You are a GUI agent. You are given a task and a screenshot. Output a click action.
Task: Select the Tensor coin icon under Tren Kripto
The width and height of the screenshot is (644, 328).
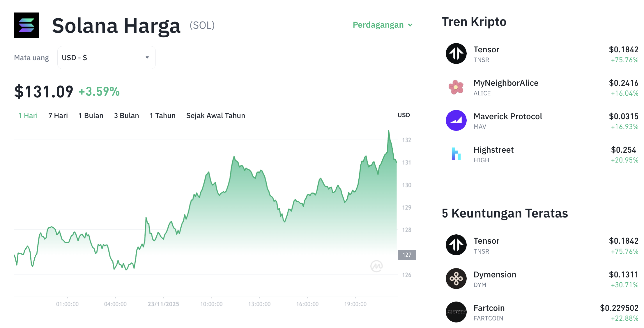tap(456, 54)
